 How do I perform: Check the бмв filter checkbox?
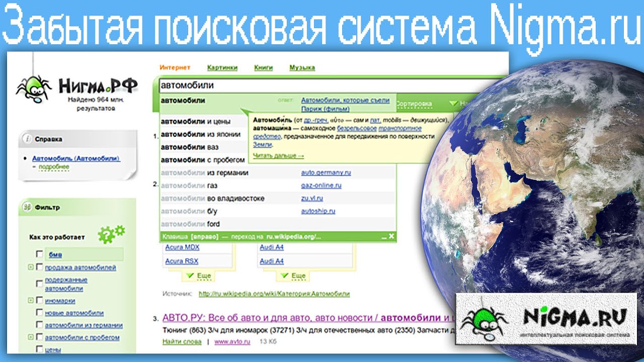[39, 254]
